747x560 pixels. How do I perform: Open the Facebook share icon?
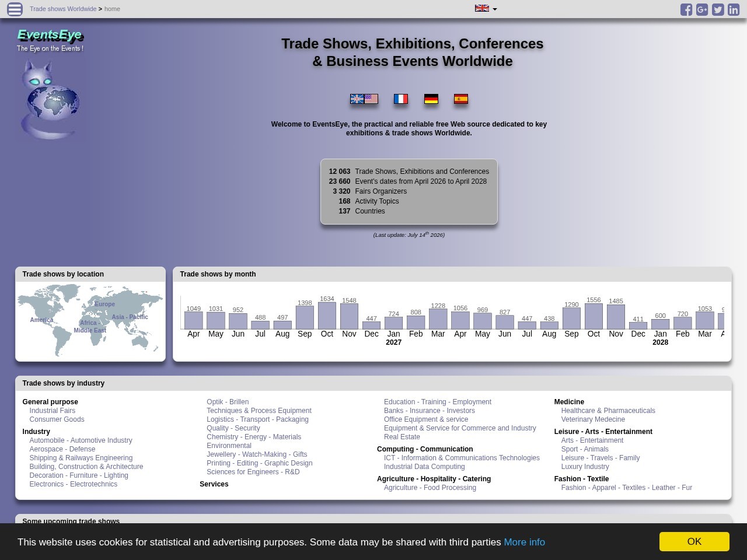click(x=686, y=9)
